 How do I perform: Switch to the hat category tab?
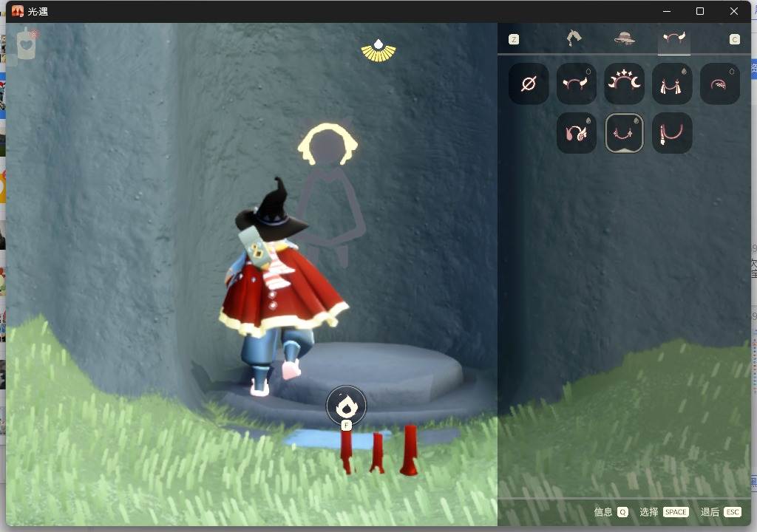[624, 38]
